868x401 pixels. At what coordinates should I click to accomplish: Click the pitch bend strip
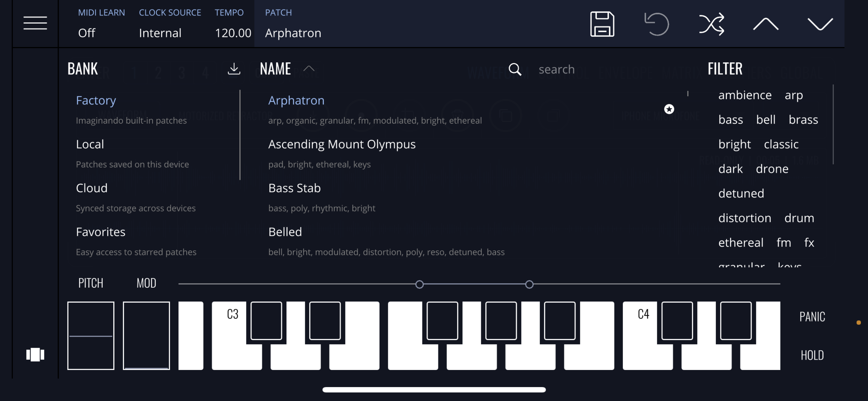pos(91,336)
